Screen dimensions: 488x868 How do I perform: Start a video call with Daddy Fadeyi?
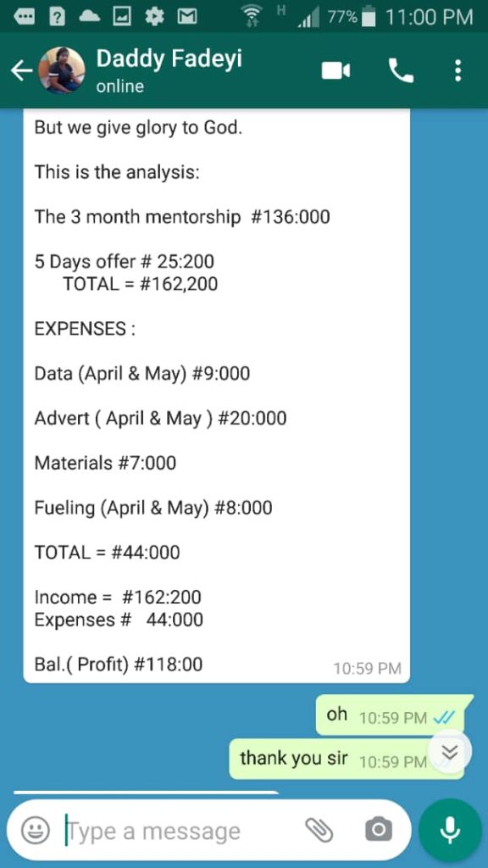[x=335, y=71]
